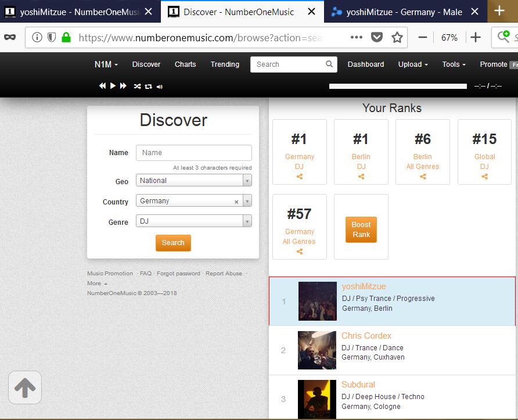Image resolution: width=518 pixels, height=420 pixels.
Task: Expand the Upload menu
Action: (413, 64)
